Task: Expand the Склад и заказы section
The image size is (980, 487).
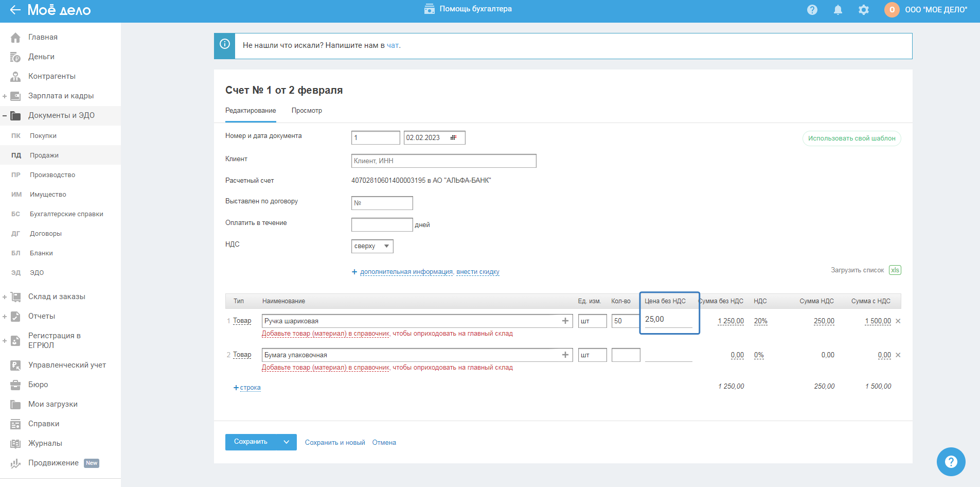Action: pos(5,297)
